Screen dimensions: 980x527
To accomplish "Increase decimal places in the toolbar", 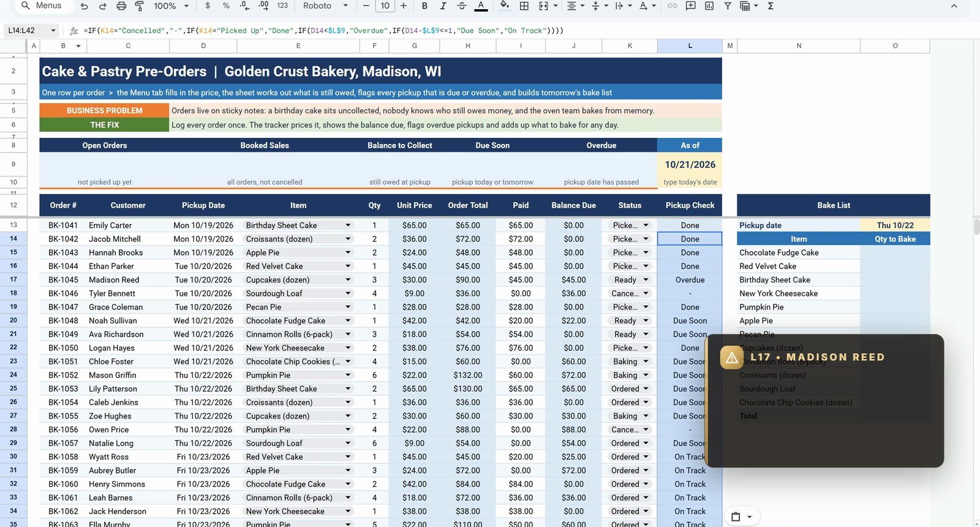I will pos(263,6).
